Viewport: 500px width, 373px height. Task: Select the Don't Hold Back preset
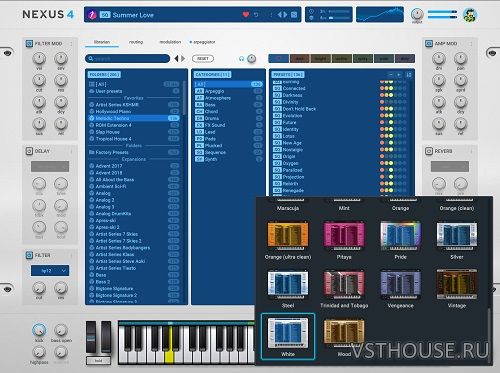[340, 109]
